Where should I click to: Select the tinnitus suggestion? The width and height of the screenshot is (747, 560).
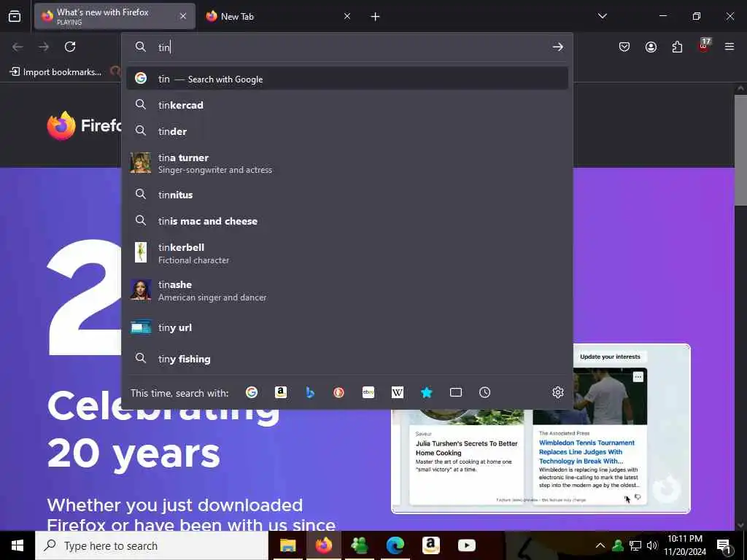pos(347,195)
